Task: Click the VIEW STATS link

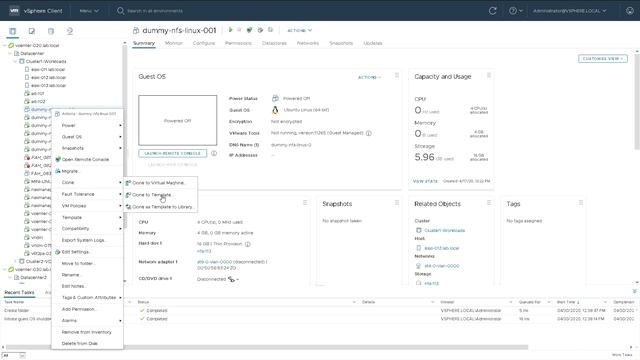Action: click(x=425, y=181)
